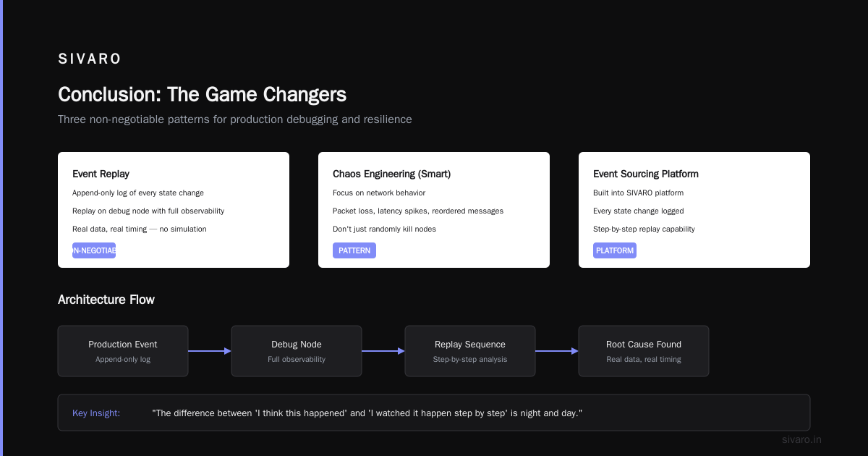This screenshot has height=456, width=868.
Task: Click the night and day quote text
Action: 367,413
